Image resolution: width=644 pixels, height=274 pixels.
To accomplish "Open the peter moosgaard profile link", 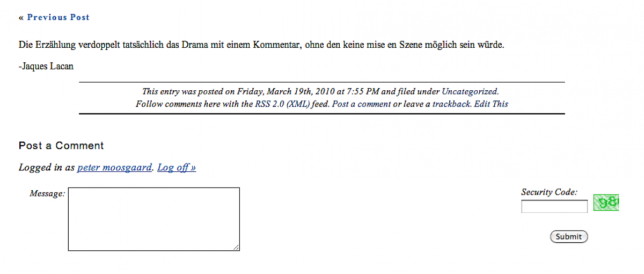I will pos(115,168).
